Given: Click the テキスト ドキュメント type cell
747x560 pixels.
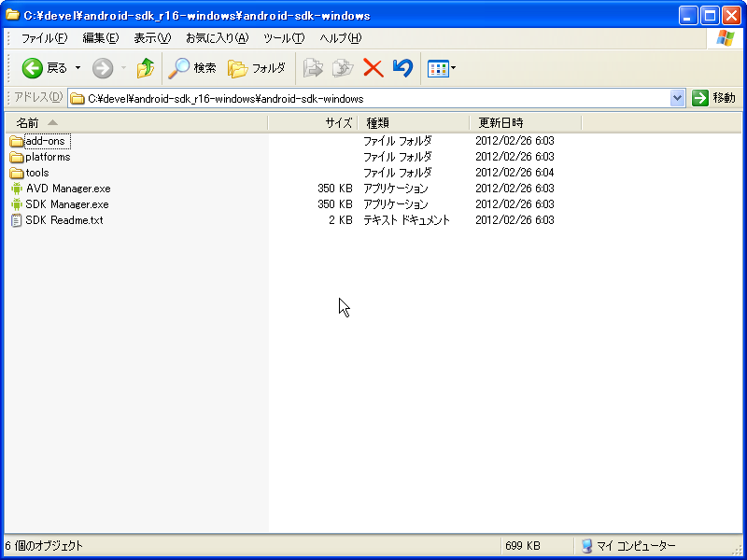Looking at the screenshot, I should tap(406, 220).
